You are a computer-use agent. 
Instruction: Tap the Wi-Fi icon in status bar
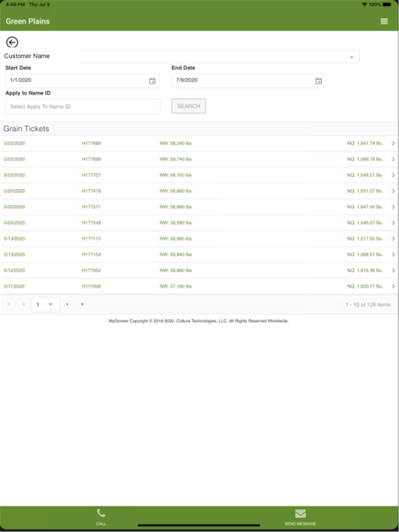[x=364, y=5]
